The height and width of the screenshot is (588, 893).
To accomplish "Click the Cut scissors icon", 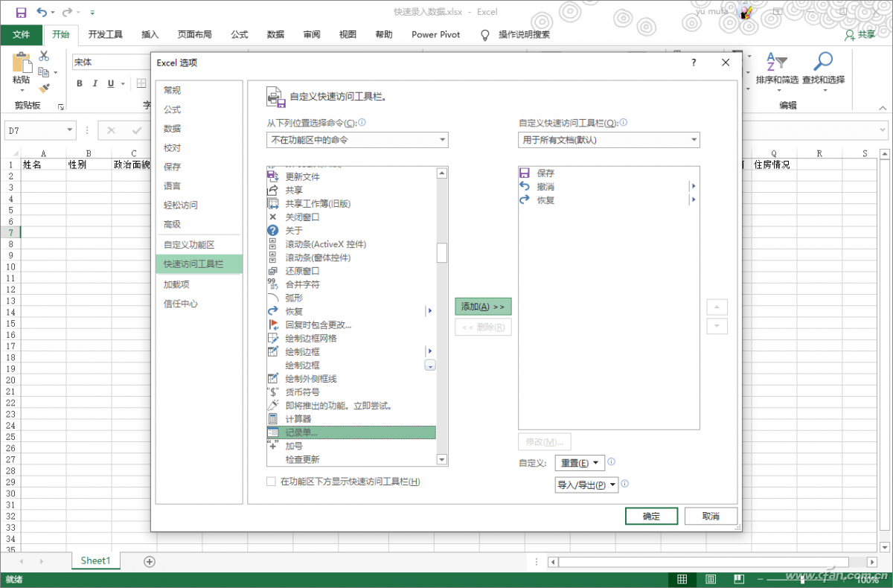I will 44,56.
